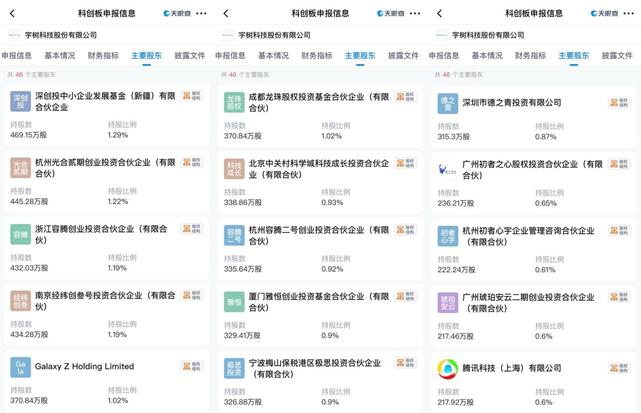The height and width of the screenshot is (413, 641).
Task: Tap the 浙江容腾 green logo icon
Action: 20,234
